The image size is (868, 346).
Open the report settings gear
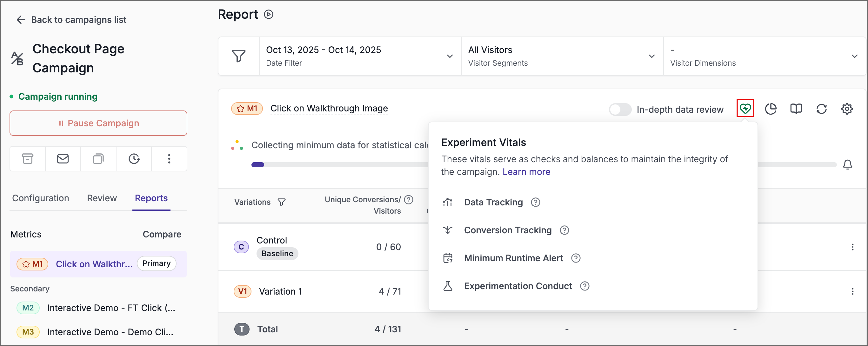(x=846, y=109)
